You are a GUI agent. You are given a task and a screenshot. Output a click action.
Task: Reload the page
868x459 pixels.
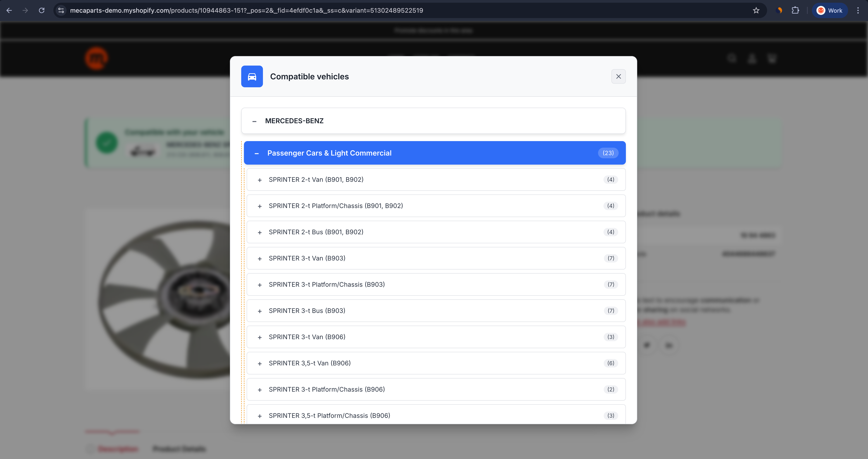click(42, 10)
